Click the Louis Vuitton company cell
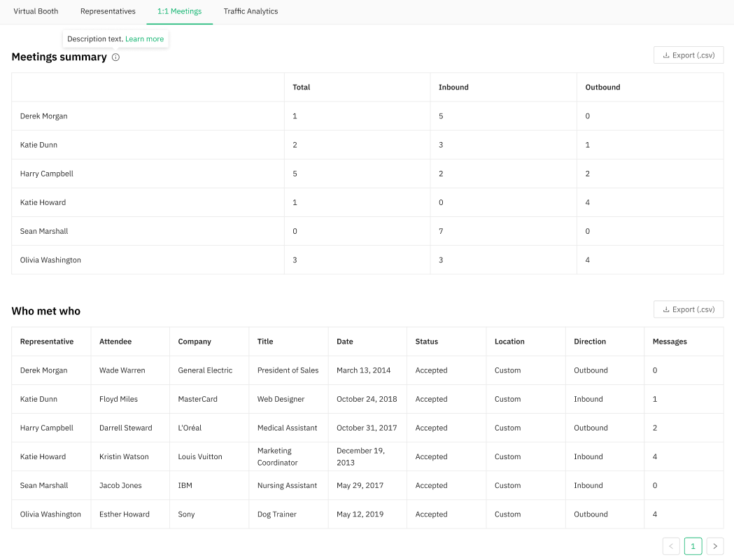 click(x=200, y=456)
